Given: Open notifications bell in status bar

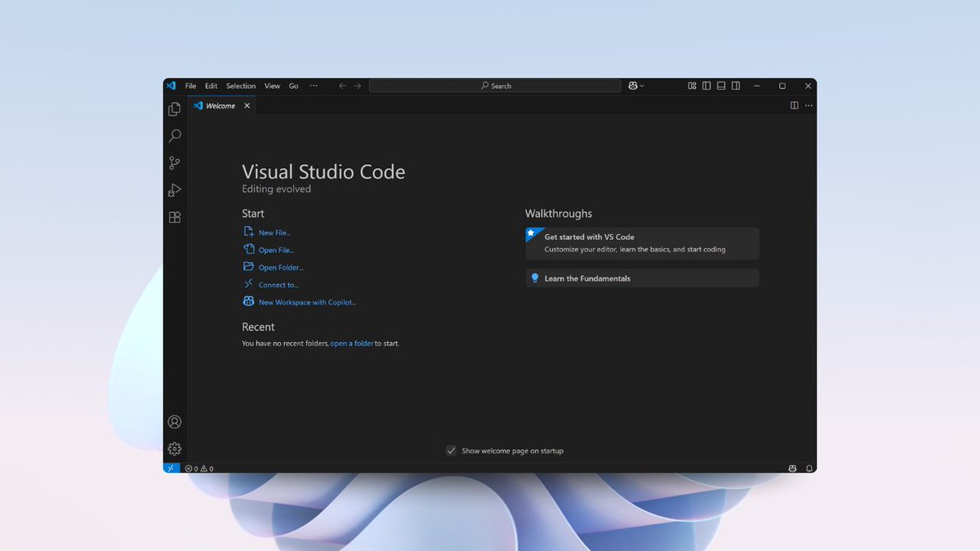Looking at the screenshot, I should coord(809,469).
